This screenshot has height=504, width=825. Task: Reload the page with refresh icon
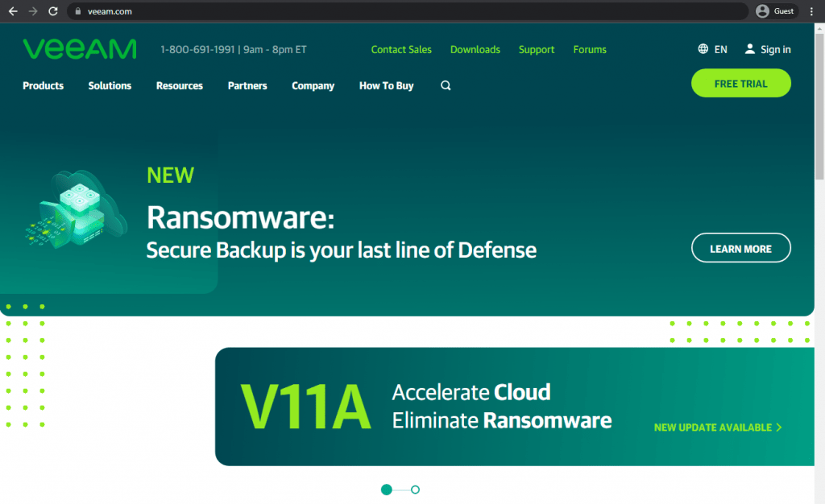tap(52, 11)
